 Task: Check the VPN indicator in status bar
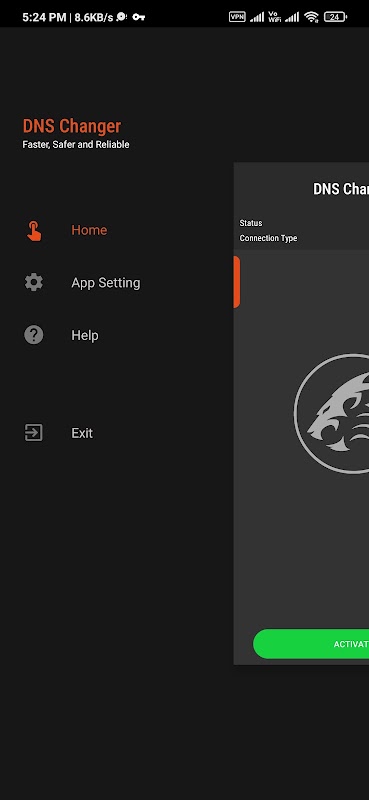point(237,17)
